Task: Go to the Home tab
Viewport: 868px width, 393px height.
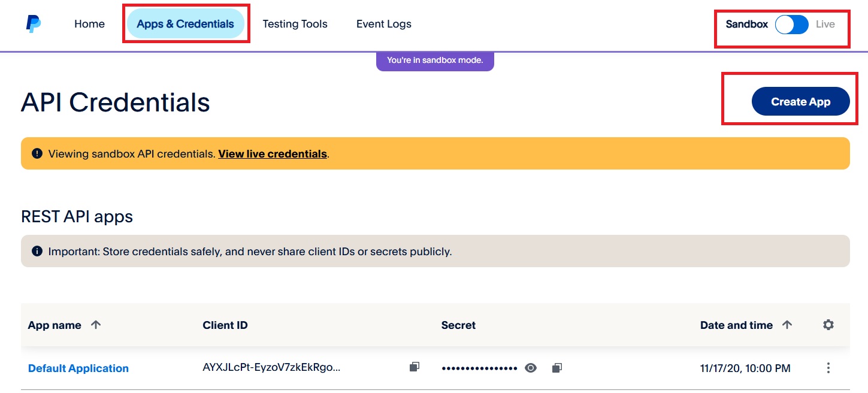Action: pyautogui.click(x=89, y=24)
